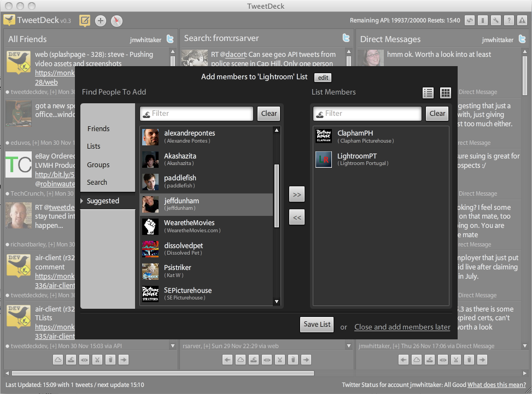Remove member with the << button
Image resolution: width=532 pixels, height=394 pixels.
pyautogui.click(x=297, y=217)
